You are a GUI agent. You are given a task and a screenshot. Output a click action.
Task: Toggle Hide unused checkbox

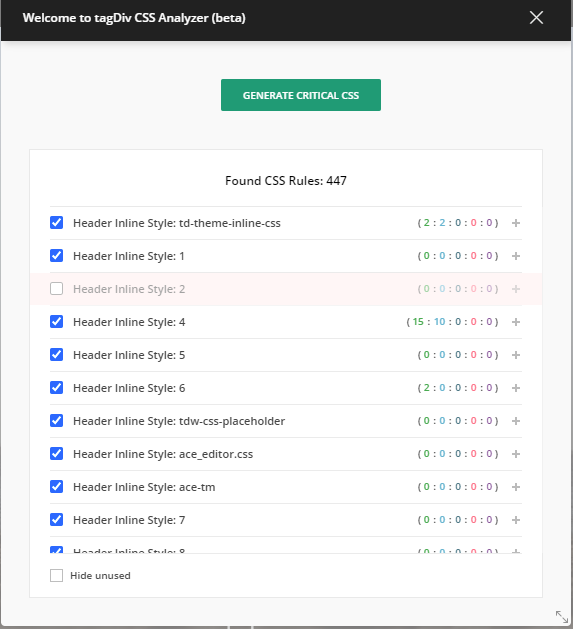[x=57, y=575]
